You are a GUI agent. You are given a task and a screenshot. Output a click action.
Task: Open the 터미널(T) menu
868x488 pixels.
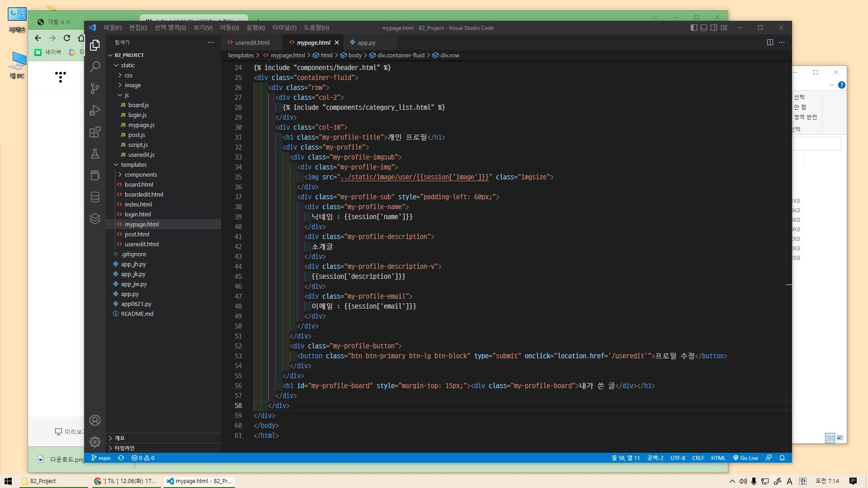[x=284, y=28]
